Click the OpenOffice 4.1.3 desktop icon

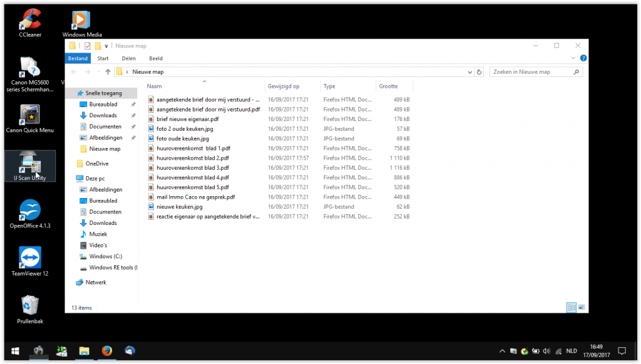(30, 210)
